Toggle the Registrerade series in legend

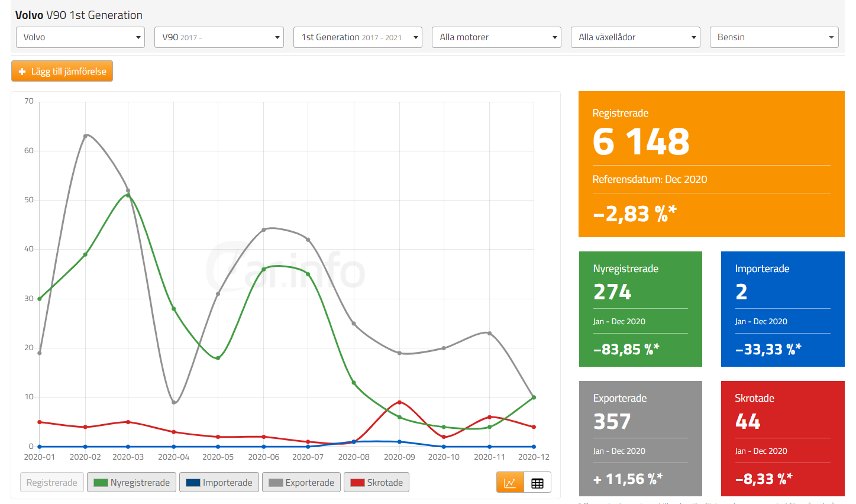[52, 482]
